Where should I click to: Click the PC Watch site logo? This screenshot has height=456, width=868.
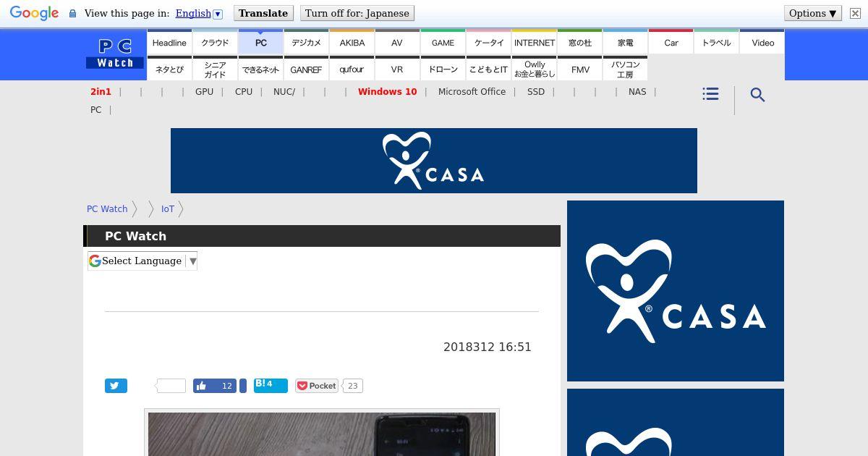(x=115, y=54)
